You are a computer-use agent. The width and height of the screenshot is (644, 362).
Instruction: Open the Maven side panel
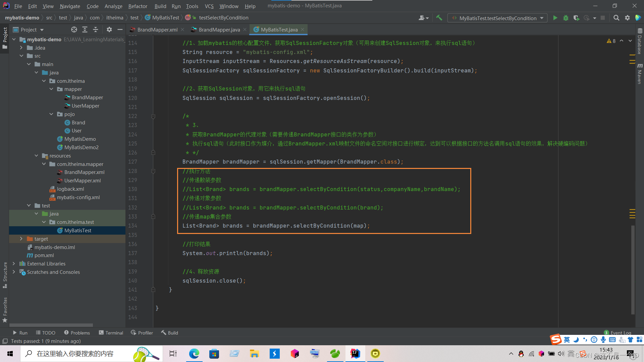click(640, 74)
